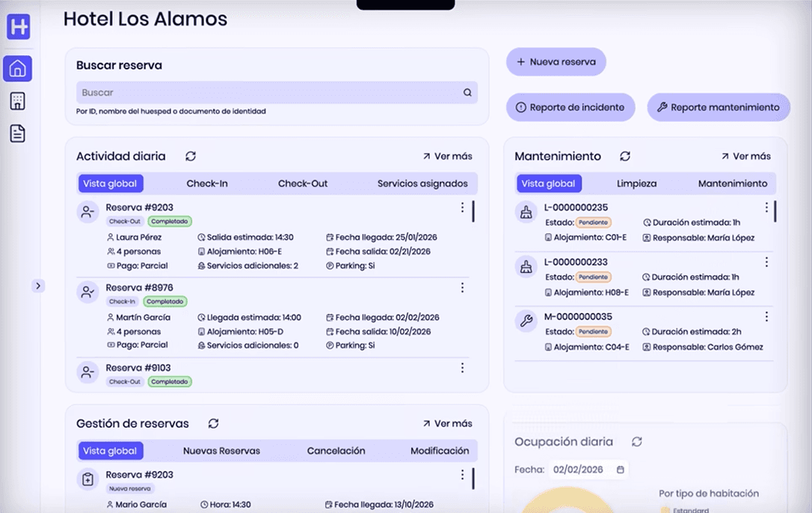Screen dimensions: 812x513
Task: Open options menu for Reserva #9203 activity
Action: click(462, 207)
